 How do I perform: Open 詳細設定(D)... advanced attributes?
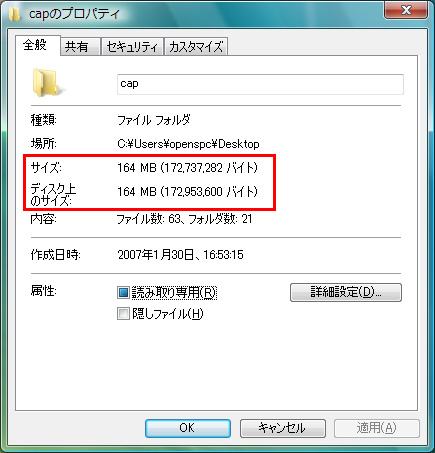[346, 292]
